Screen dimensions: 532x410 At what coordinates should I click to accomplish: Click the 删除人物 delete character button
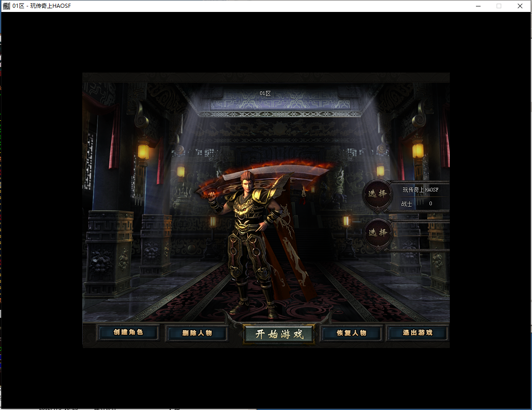click(197, 333)
